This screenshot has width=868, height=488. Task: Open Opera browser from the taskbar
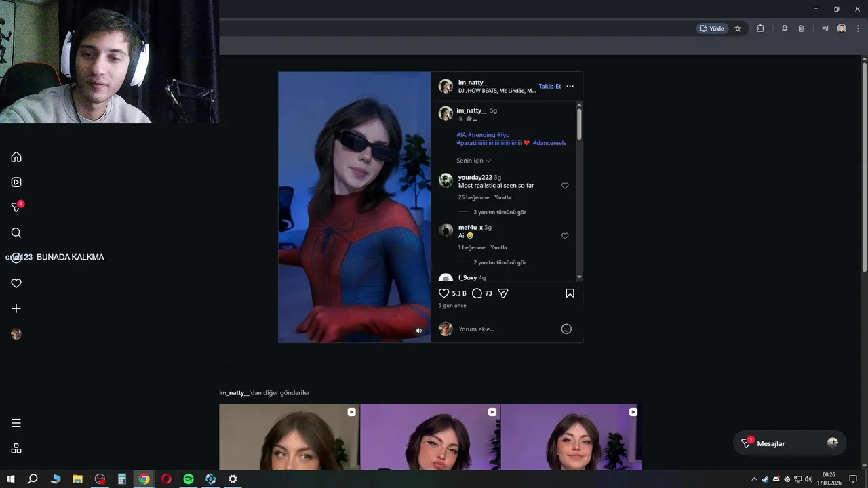click(x=166, y=479)
